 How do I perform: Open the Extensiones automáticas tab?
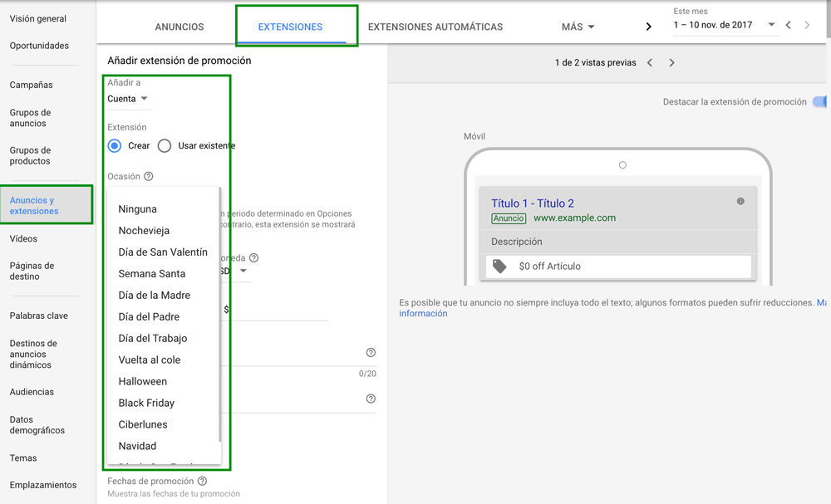435,27
